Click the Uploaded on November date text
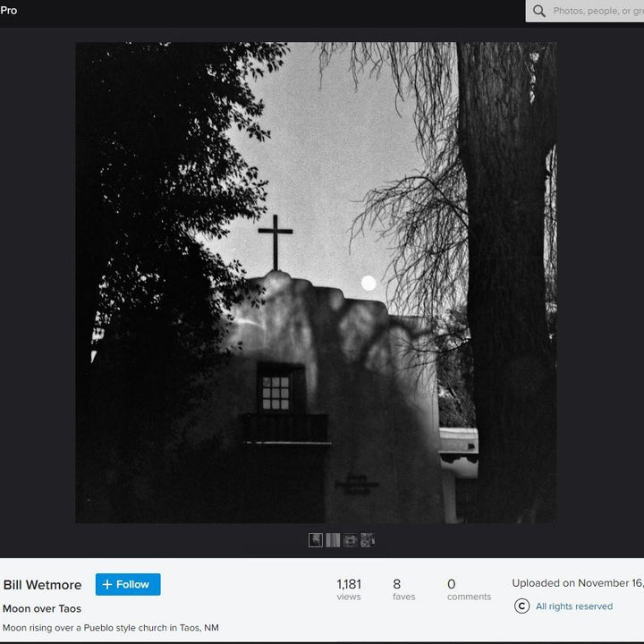Image resolution: width=644 pixels, height=644 pixels. point(577,583)
